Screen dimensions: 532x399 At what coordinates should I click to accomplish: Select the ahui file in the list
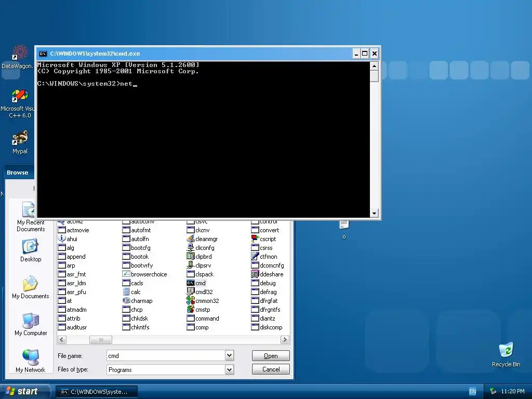[68, 239]
